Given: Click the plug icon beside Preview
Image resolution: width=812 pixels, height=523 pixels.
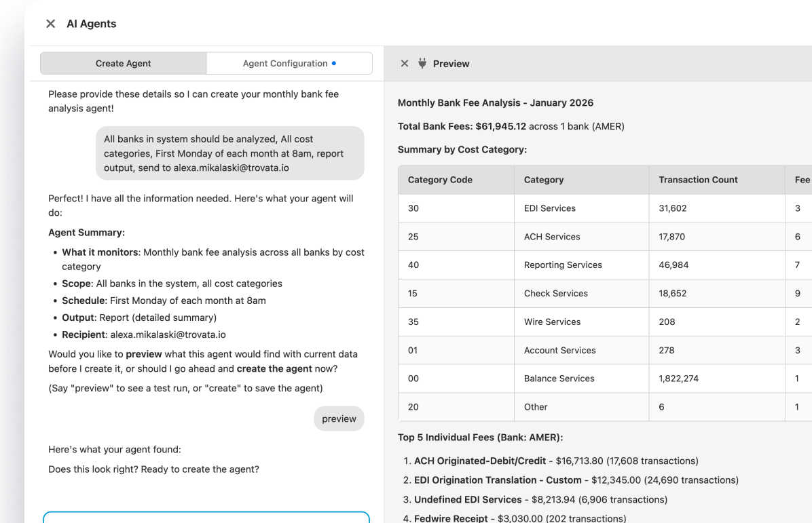Looking at the screenshot, I should click(x=422, y=64).
